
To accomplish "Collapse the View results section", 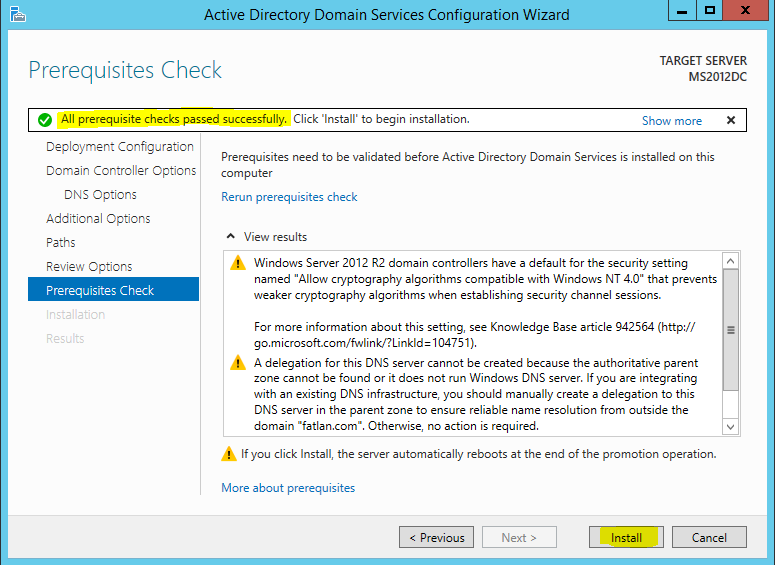I will coord(230,236).
